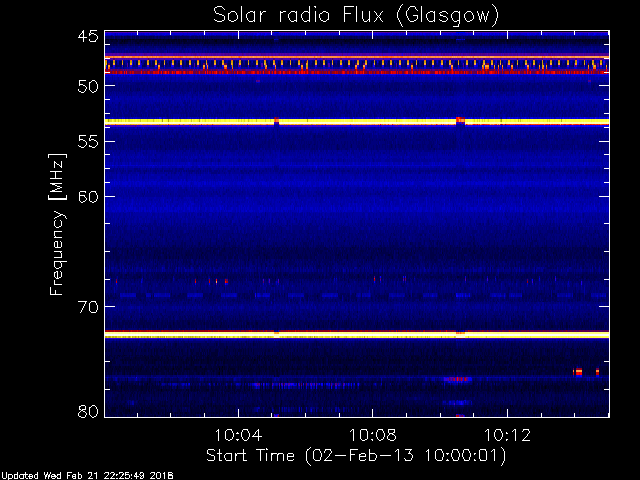Click the 10:12 time axis label
The image size is (640, 480).
click(x=507, y=435)
